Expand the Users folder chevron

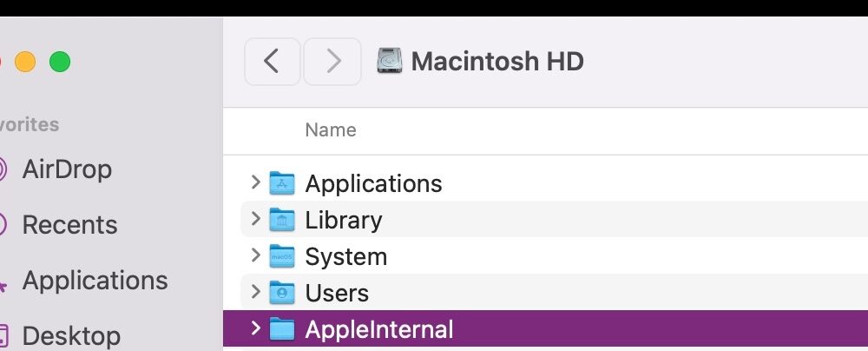pyautogui.click(x=255, y=292)
